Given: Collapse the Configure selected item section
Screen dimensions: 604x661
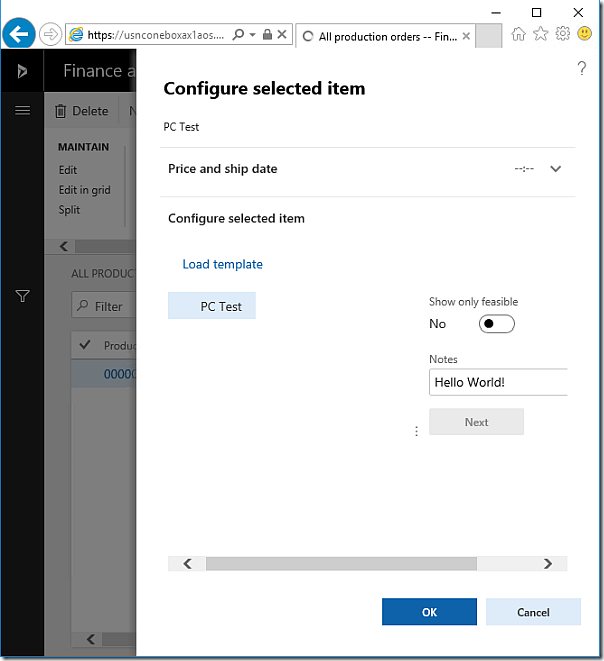Looking at the screenshot, I should (x=236, y=218).
